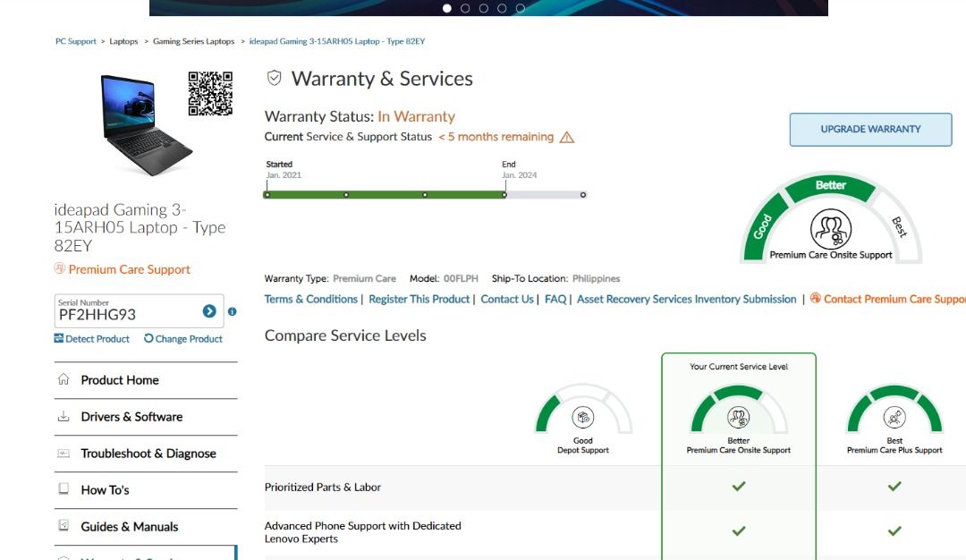This screenshot has height=560, width=966.
Task: Select the first carousel slide dot
Action: (x=447, y=8)
